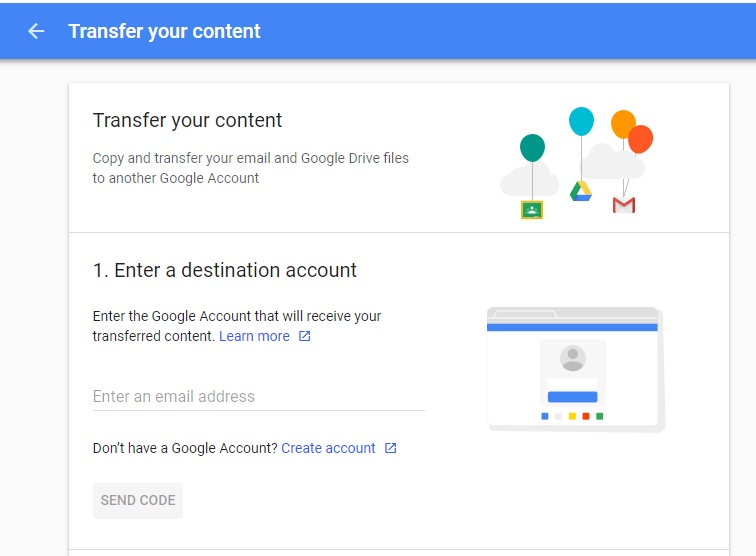Viewport: 756px width, 556px height.
Task: Open the Create account link
Action: tap(328, 448)
